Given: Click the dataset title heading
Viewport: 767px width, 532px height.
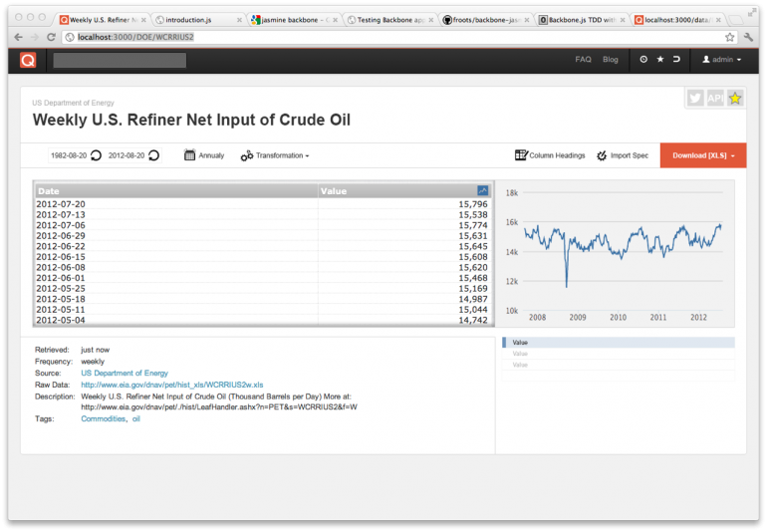Looking at the screenshot, I should click(x=191, y=120).
